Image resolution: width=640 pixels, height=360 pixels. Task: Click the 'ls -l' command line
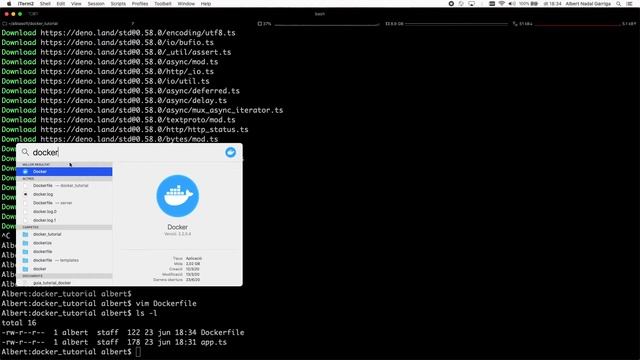pyautogui.click(x=147, y=313)
